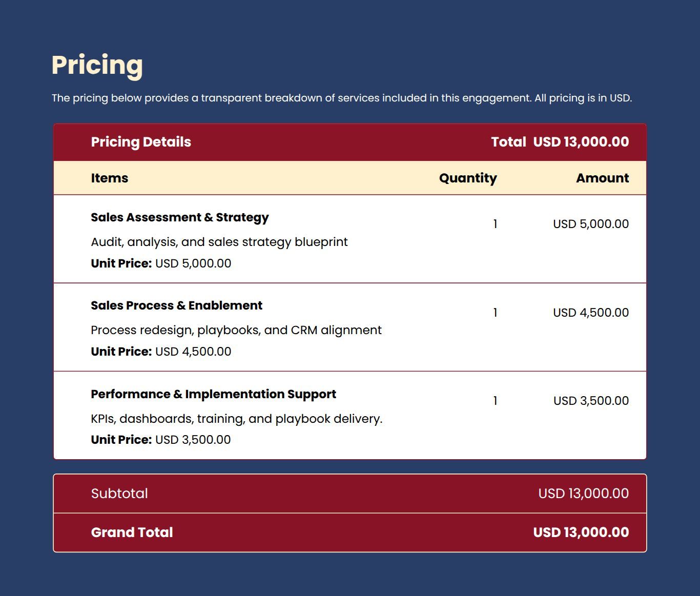Select the pricing introduction paragraph
The image size is (700, 596).
point(341,98)
